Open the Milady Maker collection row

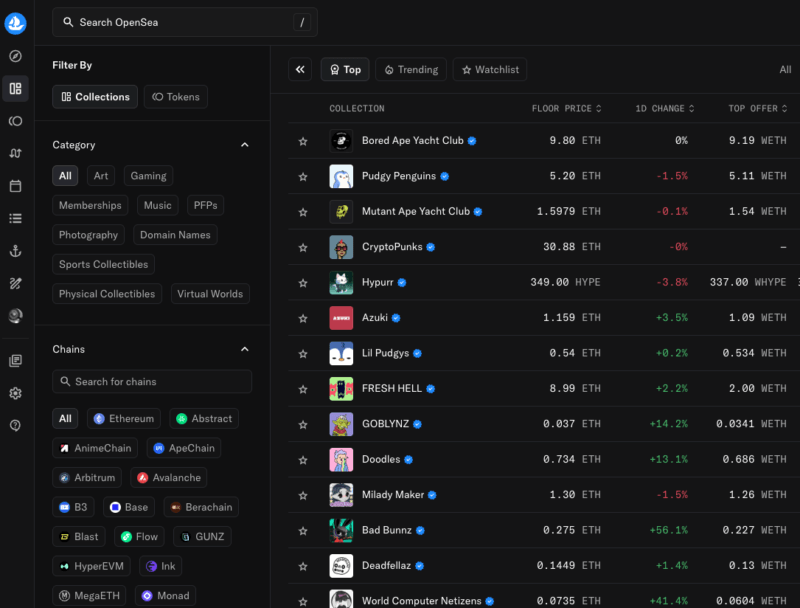544,495
